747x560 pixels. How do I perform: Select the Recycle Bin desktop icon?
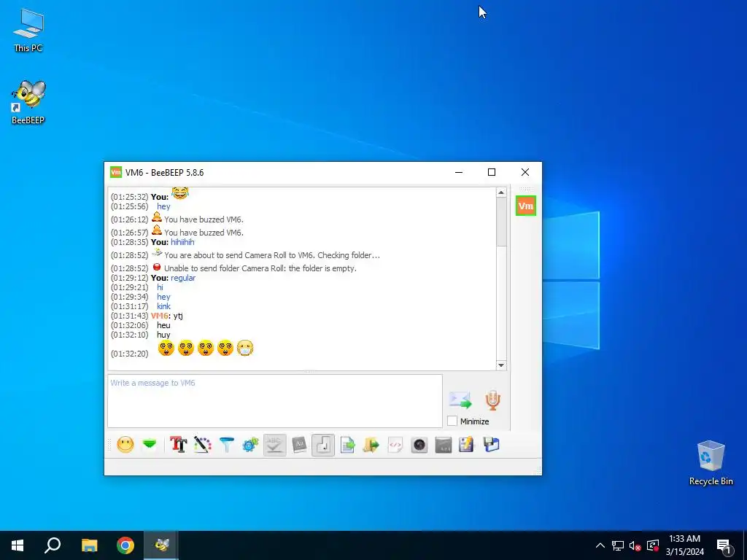tap(711, 462)
